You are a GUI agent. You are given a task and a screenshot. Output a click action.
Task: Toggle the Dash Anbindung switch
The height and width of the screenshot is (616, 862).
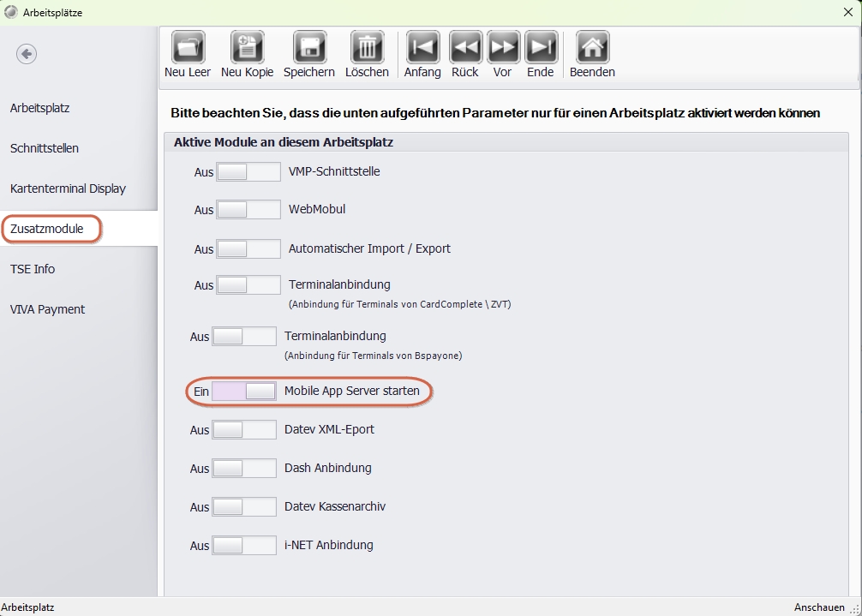(x=244, y=468)
